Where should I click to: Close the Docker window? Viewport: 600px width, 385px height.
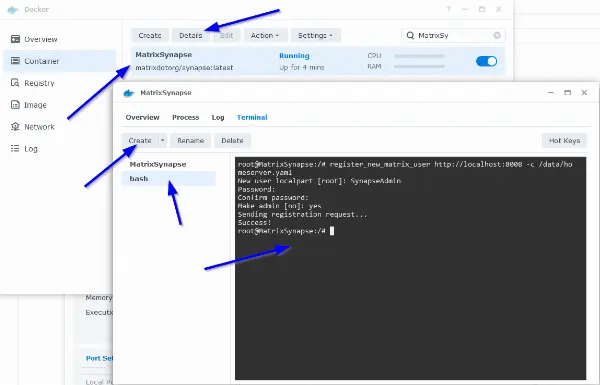pyautogui.click(x=499, y=9)
